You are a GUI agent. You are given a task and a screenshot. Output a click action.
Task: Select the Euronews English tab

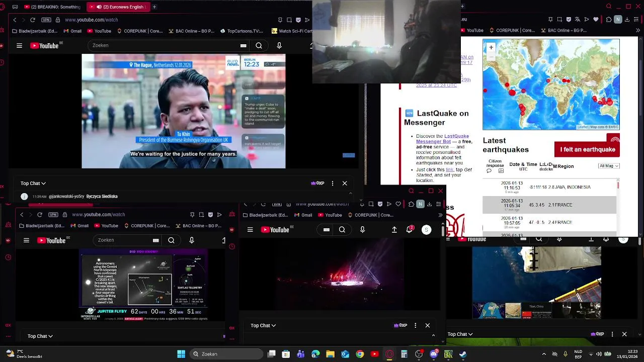click(118, 7)
